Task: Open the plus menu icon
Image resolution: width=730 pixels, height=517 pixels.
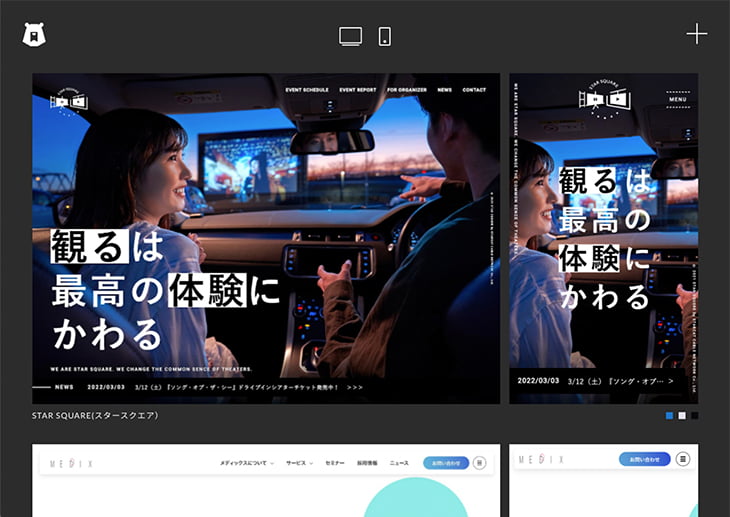Action: tap(696, 34)
